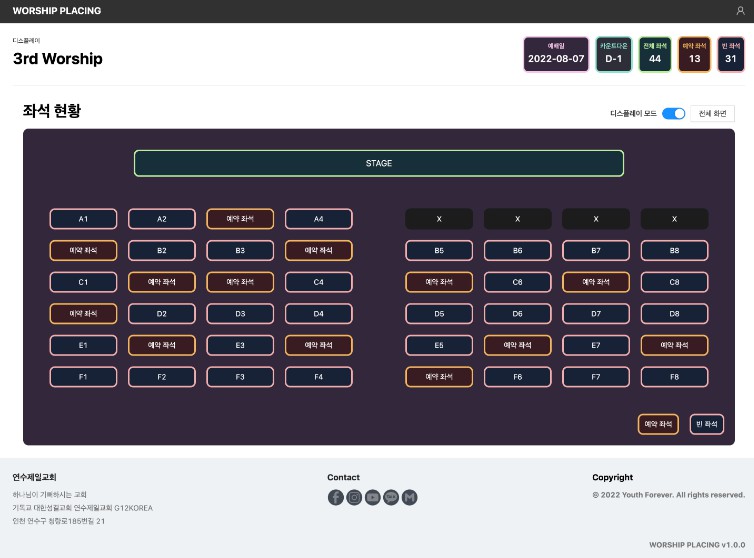Select seat C1

(x=83, y=282)
